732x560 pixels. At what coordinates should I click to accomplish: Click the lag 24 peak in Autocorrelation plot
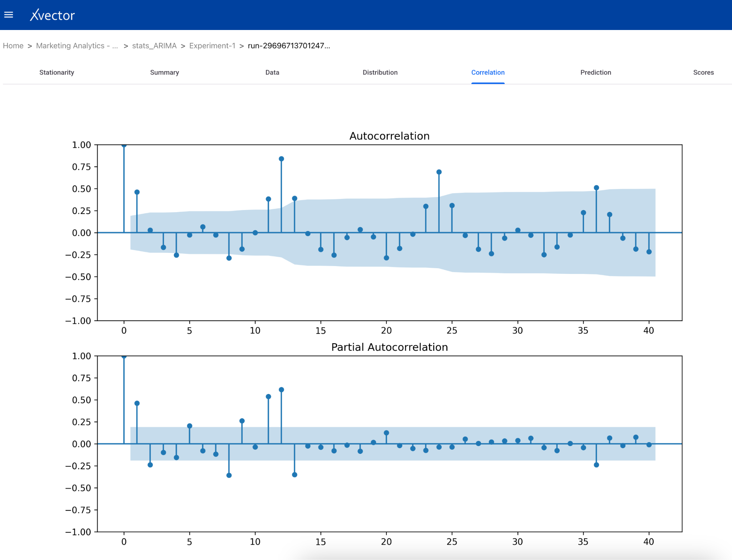click(439, 172)
